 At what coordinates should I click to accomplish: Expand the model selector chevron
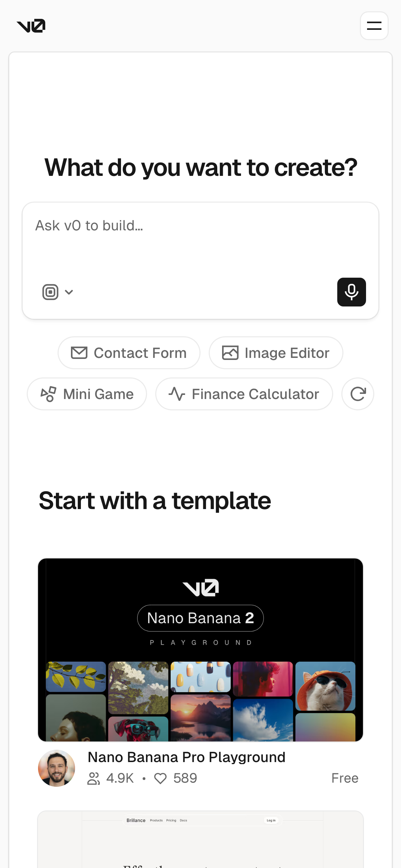coord(69,292)
